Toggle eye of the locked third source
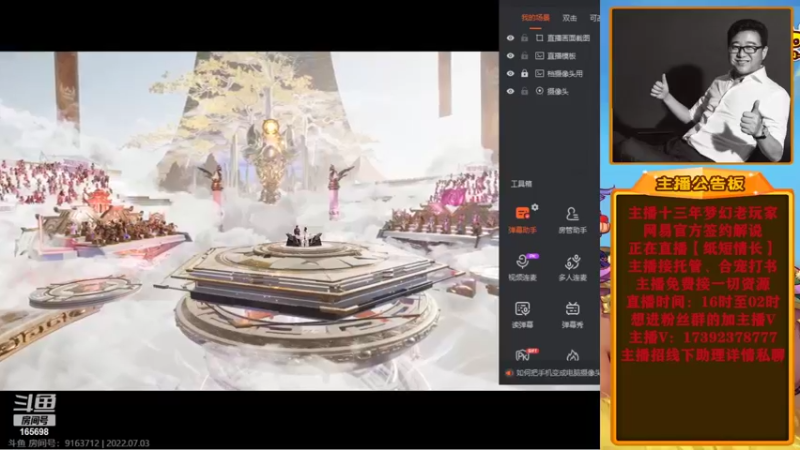Screen dimensions: 800x450 coord(510,73)
